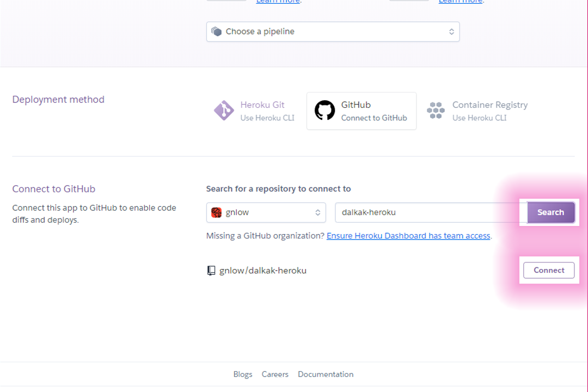
Task: Click the GitHub octocat logo icon
Action: point(324,111)
